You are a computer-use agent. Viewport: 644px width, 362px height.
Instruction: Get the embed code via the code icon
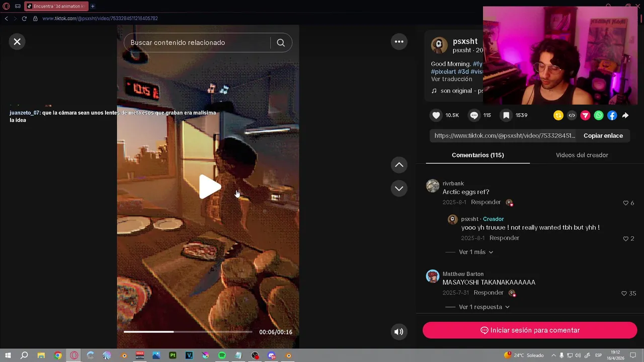click(x=572, y=115)
